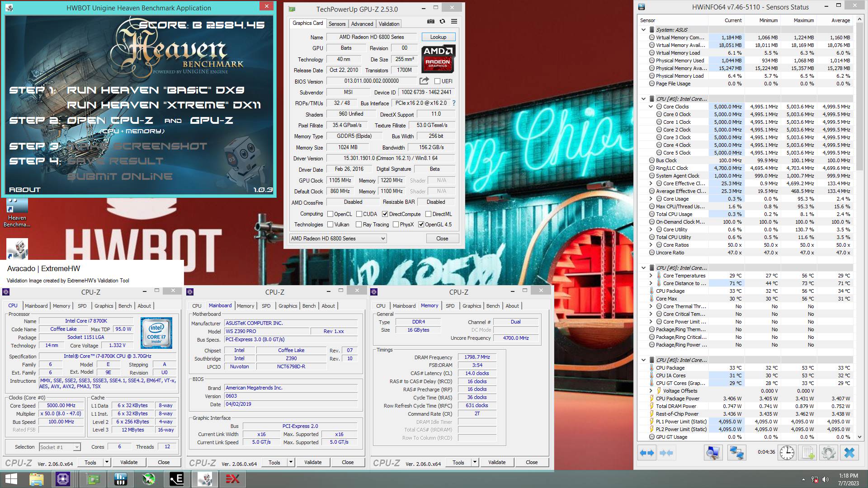The width and height of the screenshot is (868, 488).
Task: Toggle the UEFI checkbox in GPU-Z
Action: pos(437,81)
